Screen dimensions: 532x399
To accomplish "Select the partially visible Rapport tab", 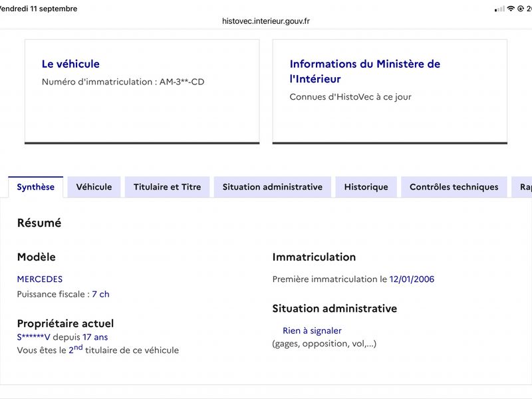I will [x=522, y=187].
